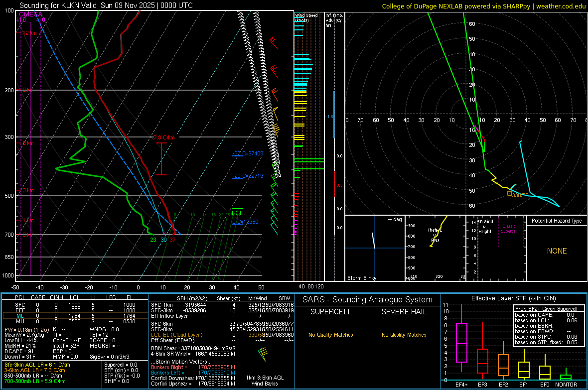588x390 pixels.
Task: Select the EFF parcel row
Action: (75, 310)
